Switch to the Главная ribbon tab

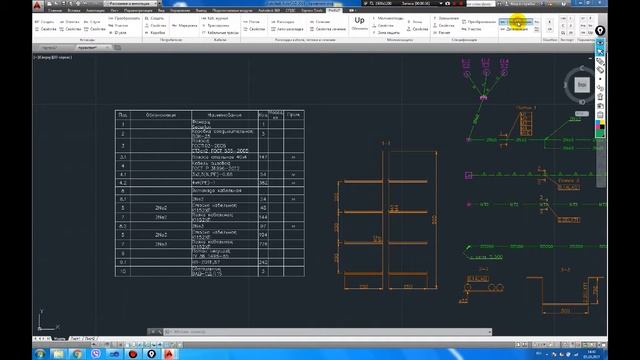[x=55, y=11]
